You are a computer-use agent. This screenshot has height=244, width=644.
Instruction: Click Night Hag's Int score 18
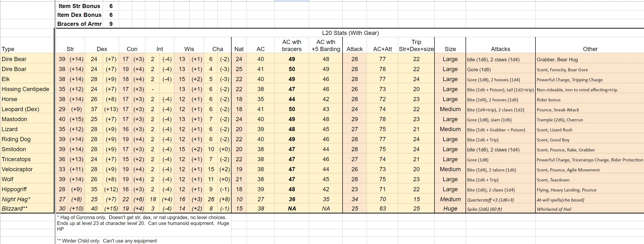(x=153, y=199)
